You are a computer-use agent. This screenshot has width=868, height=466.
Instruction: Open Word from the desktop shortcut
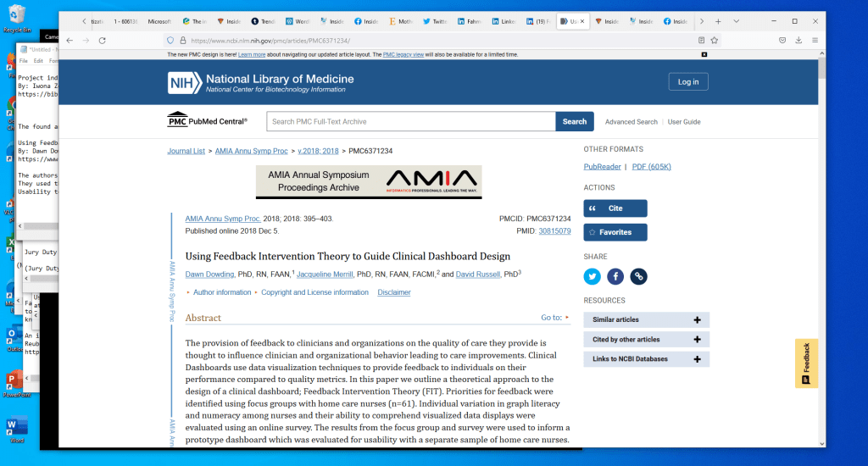pos(16,426)
